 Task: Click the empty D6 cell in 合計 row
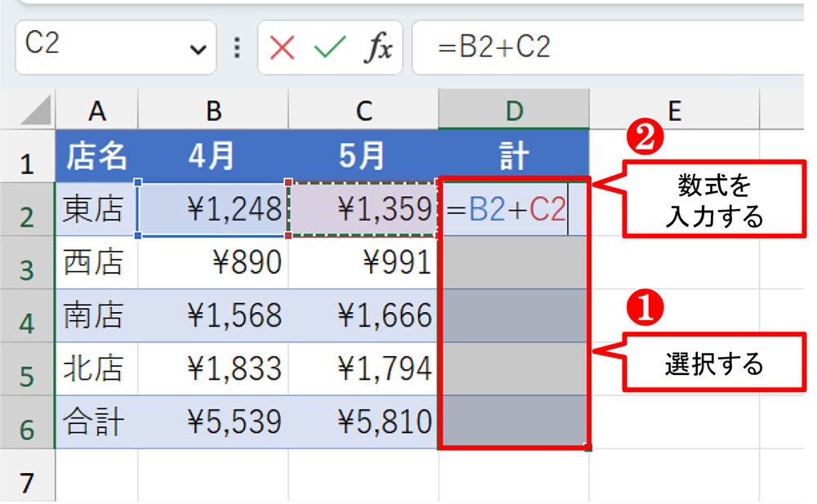tap(514, 421)
